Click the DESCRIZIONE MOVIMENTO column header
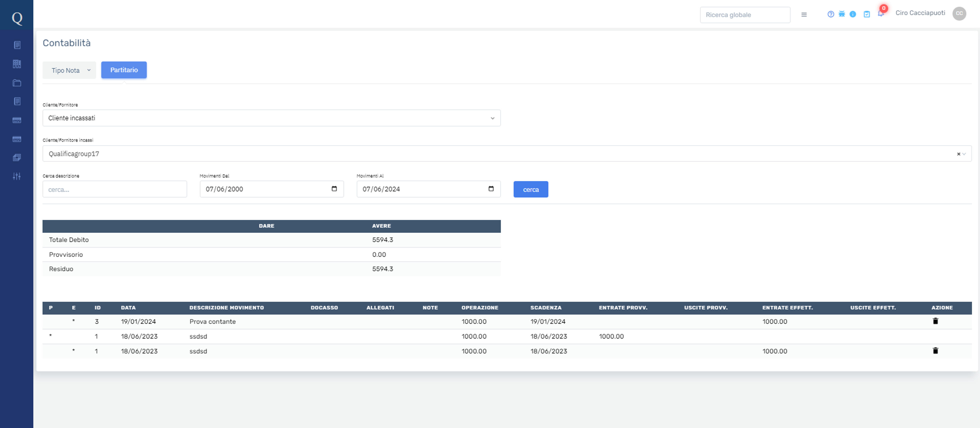 [226, 308]
